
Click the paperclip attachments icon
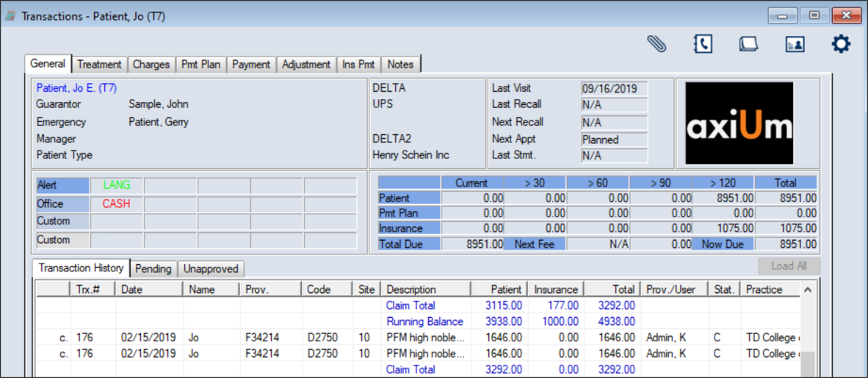[657, 44]
